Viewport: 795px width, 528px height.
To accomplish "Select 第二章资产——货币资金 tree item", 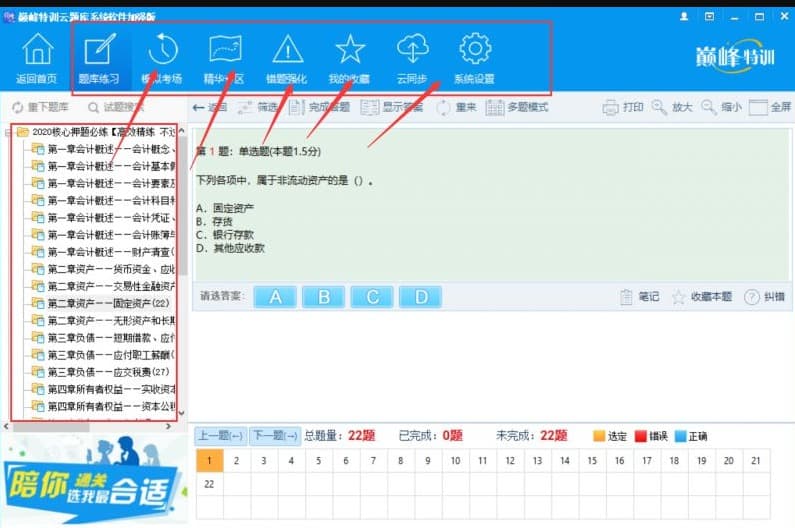I will (x=103, y=269).
